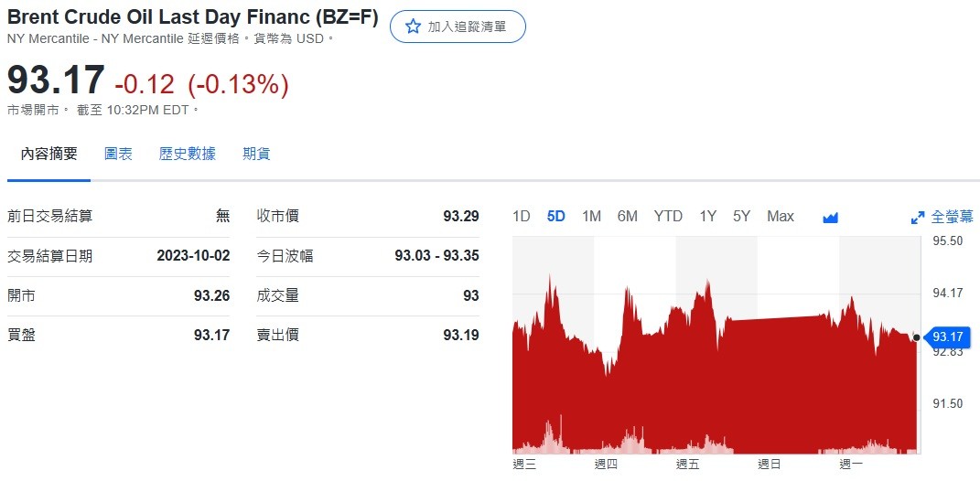Show the 1Y price chart
This screenshot has width=980, height=481.
[707, 217]
